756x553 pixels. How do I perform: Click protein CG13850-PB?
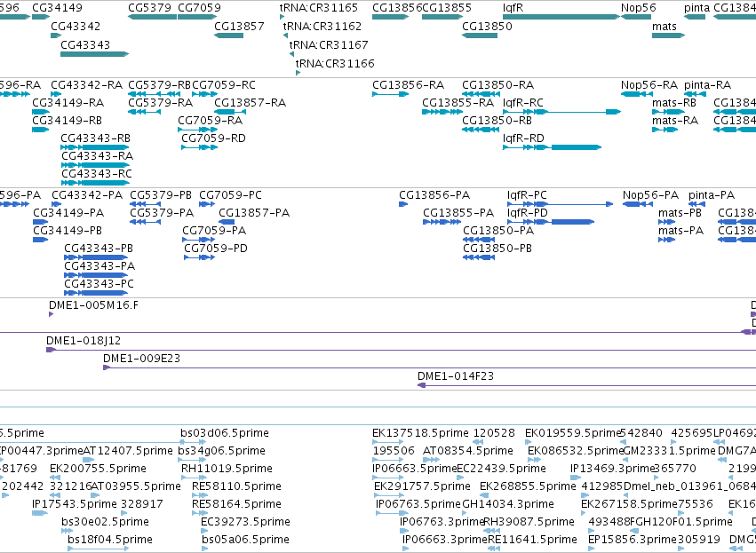(479, 257)
